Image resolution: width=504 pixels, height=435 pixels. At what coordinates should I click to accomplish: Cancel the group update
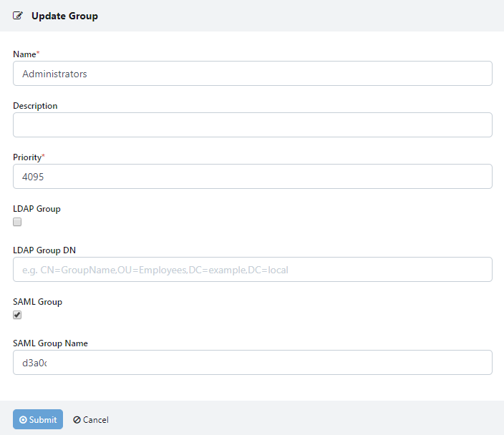click(91, 420)
